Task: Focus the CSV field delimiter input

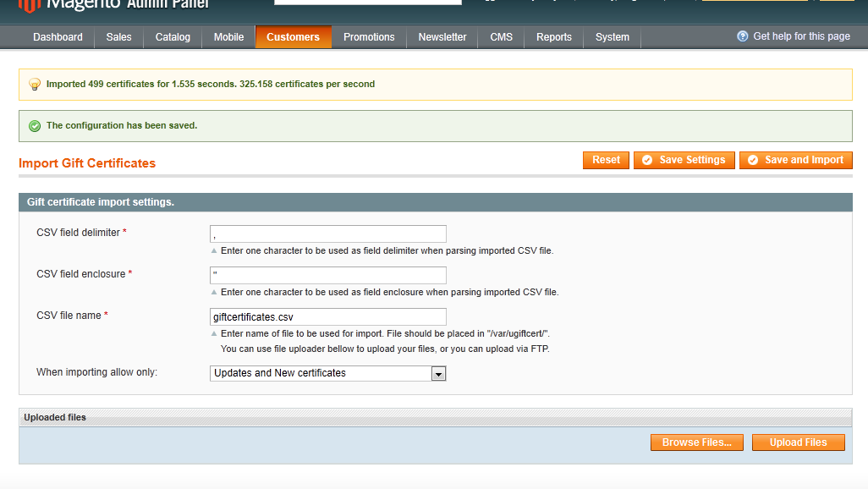Action: 327,234
